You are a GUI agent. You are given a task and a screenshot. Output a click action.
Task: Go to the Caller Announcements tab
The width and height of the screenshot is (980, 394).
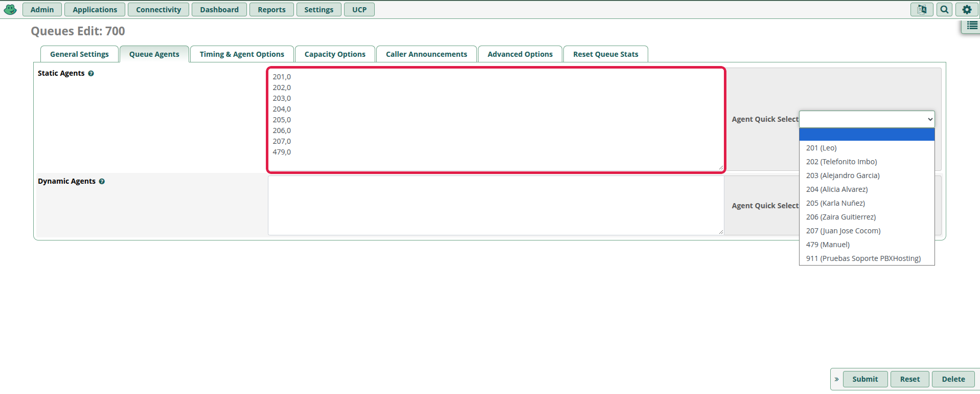pyautogui.click(x=426, y=54)
